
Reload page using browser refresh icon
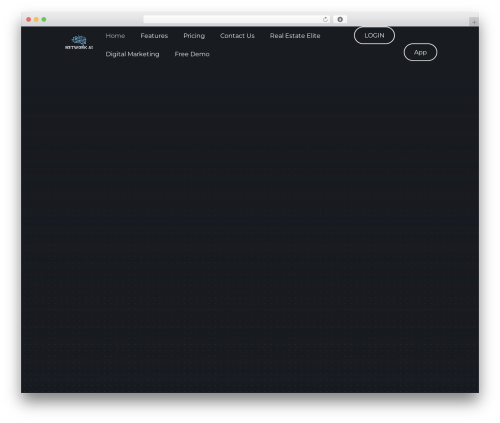(325, 19)
